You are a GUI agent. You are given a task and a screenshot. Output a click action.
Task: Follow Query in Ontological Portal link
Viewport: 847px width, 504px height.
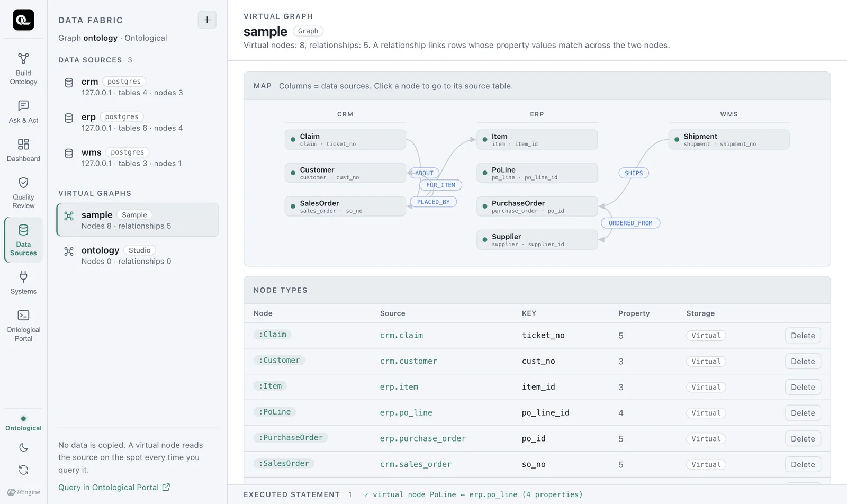114,488
